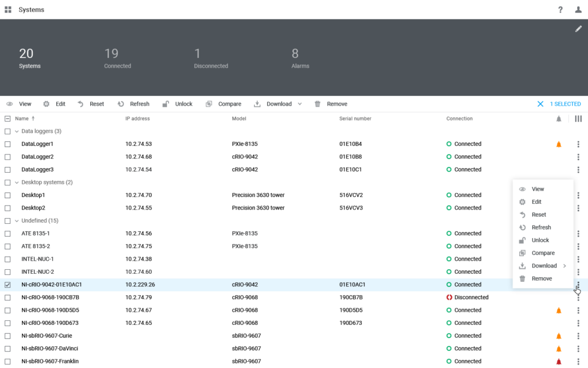
Task: Click the Remove toolbar button
Action: [x=331, y=104]
